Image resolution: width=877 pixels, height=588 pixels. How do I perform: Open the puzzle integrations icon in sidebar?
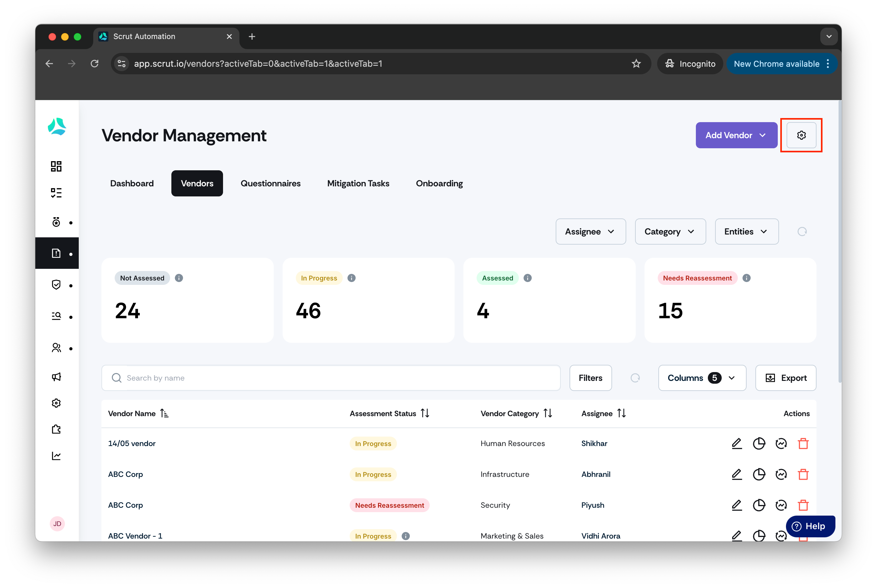point(56,429)
